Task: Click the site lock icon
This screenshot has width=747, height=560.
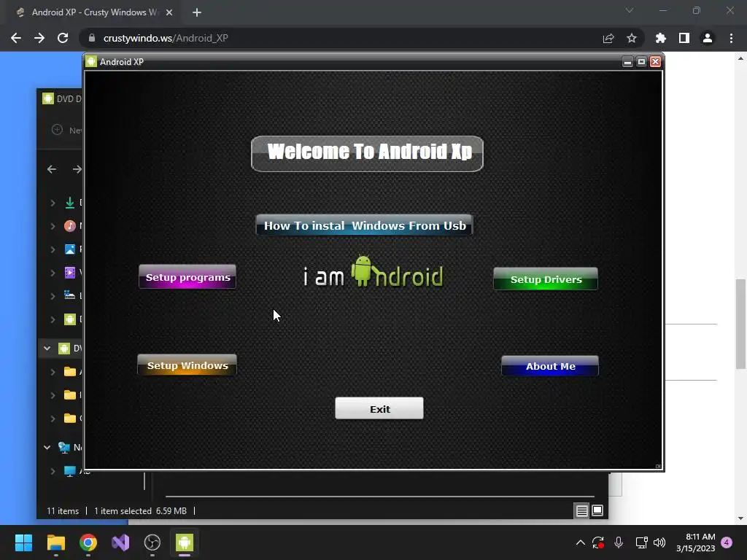Action: point(92,38)
